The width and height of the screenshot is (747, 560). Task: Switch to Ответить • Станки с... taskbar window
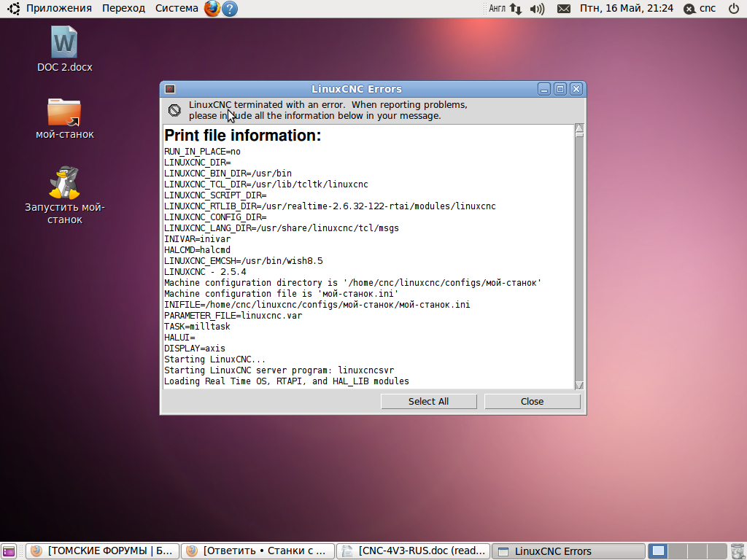point(258,551)
